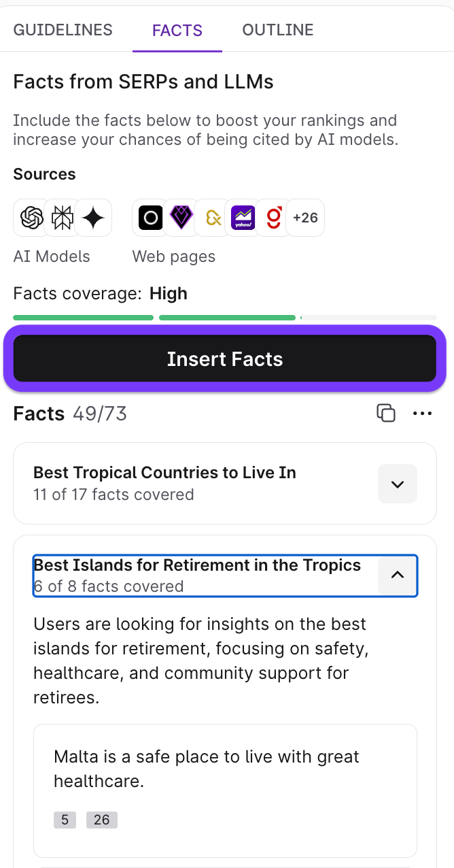Click the facts coverage progress bar
The height and width of the screenshot is (868, 454).
[224, 318]
